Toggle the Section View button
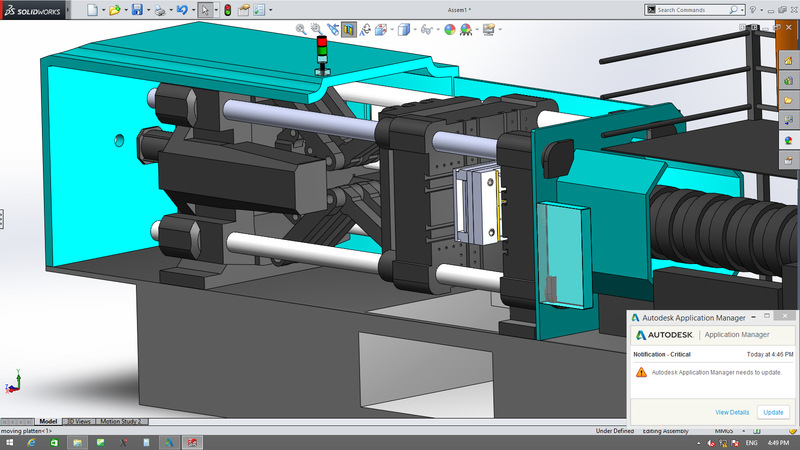The image size is (800, 450). point(349,30)
